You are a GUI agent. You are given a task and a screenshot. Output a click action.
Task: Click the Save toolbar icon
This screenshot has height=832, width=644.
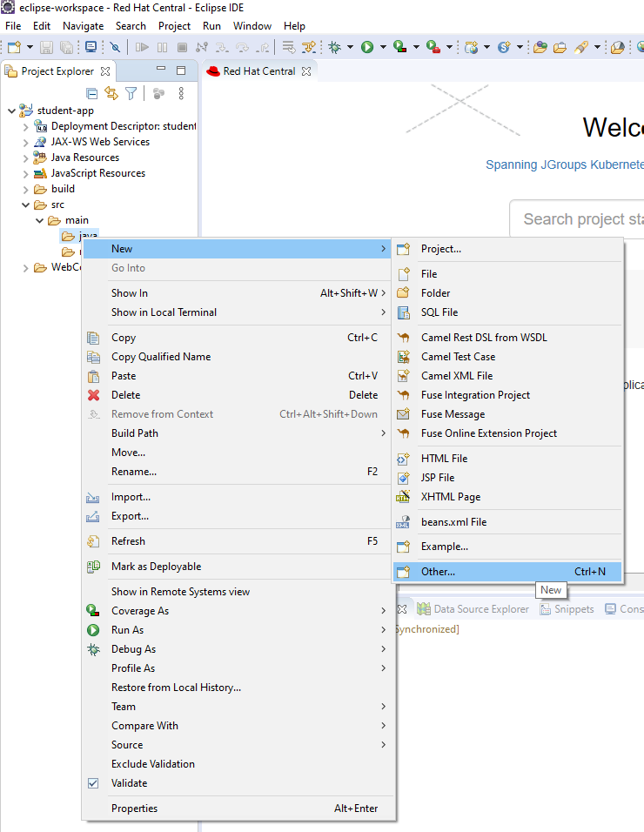(x=47, y=47)
